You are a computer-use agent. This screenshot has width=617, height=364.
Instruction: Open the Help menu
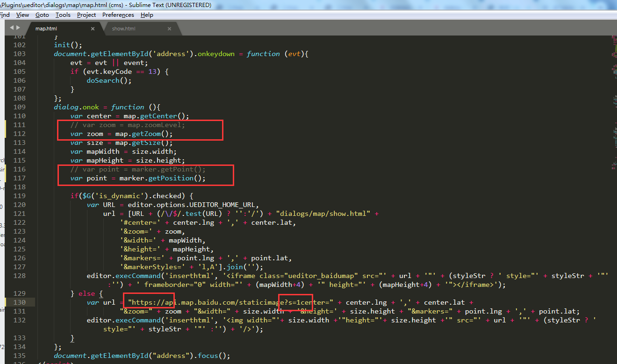tap(147, 14)
